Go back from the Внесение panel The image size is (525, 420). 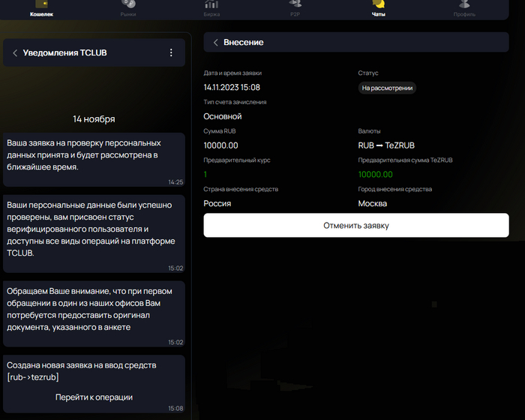[x=216, y=43]
